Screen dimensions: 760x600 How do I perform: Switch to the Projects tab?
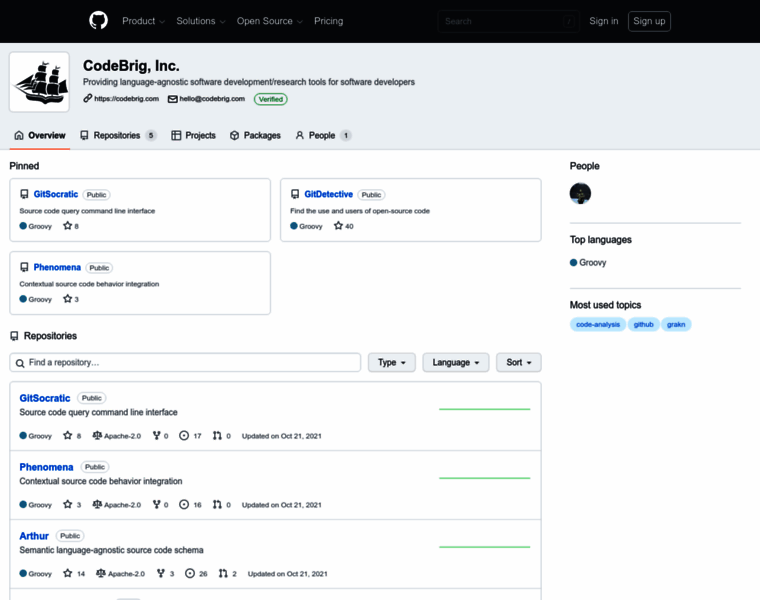click(x=193, y=135)
